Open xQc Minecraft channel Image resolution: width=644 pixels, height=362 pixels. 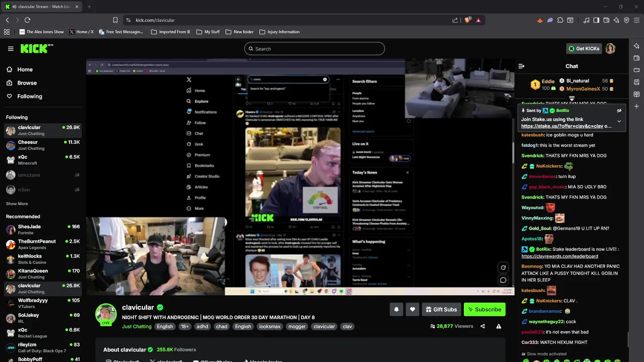(x=43, y=160)
